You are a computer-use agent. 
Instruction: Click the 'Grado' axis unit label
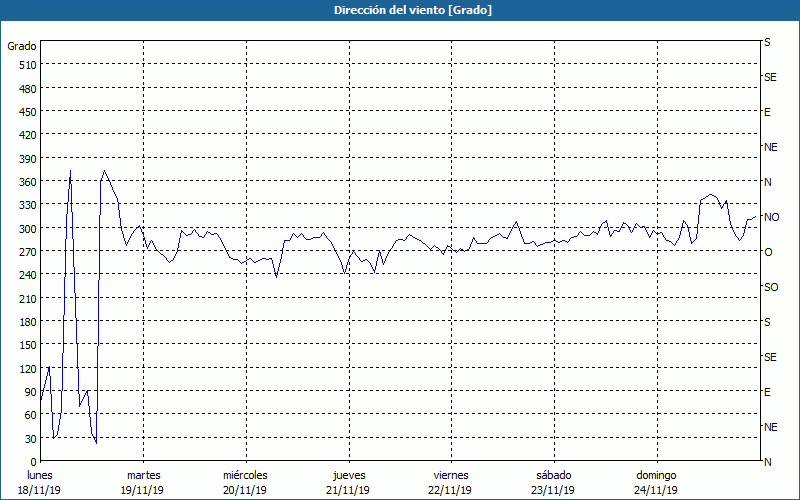pos(22,46)
